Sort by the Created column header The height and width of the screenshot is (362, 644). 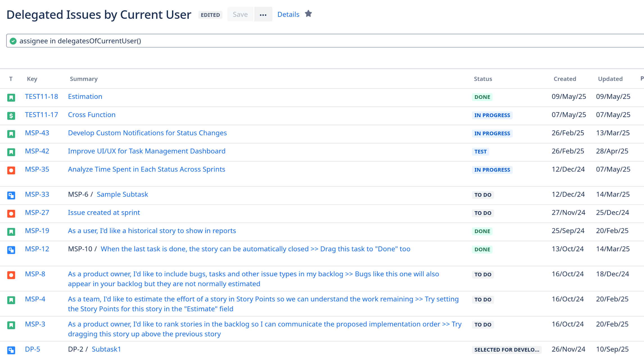[564, 79]
